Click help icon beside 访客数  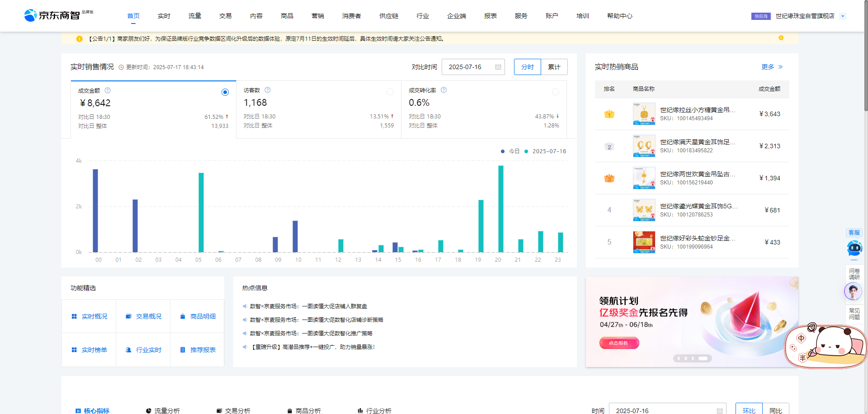pyautogui.click(x=268, y=90)
